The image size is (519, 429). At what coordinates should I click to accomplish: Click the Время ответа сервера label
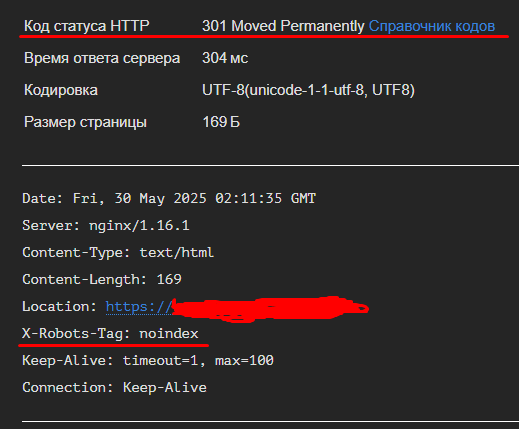click(x=102, y=58)
